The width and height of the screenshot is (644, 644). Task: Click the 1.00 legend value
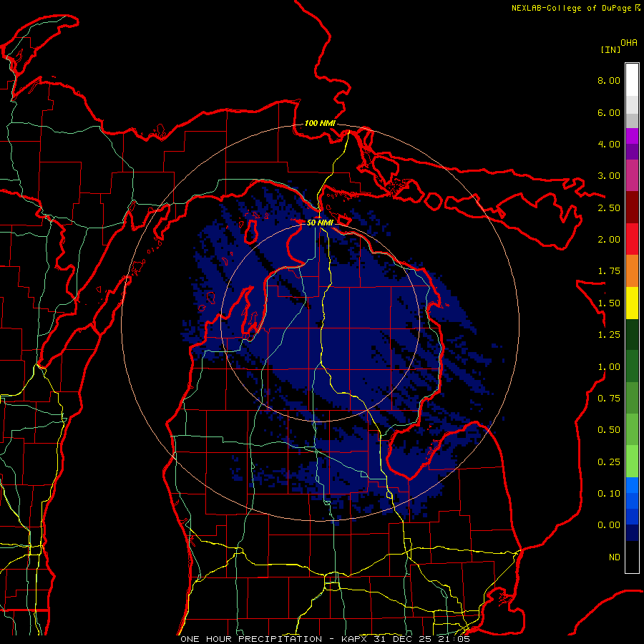(609, 367)
